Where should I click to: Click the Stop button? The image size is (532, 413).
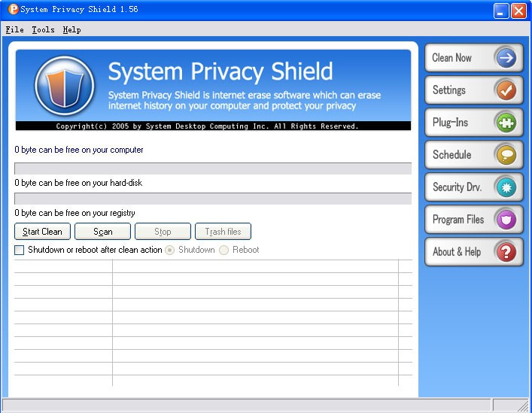point(163,232)
